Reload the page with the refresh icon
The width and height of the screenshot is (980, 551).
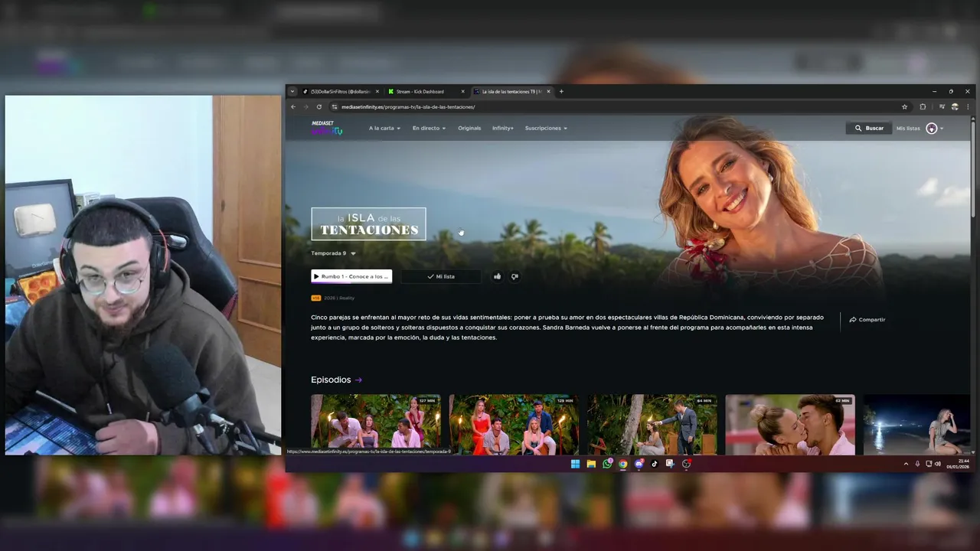point(319,107)
